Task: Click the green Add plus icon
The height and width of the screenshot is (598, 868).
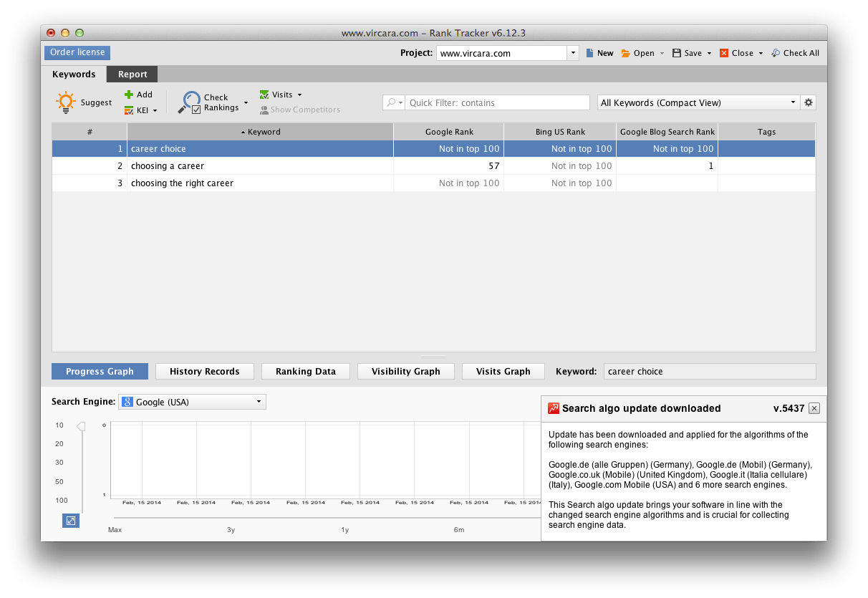Action: tap(129, 95)
